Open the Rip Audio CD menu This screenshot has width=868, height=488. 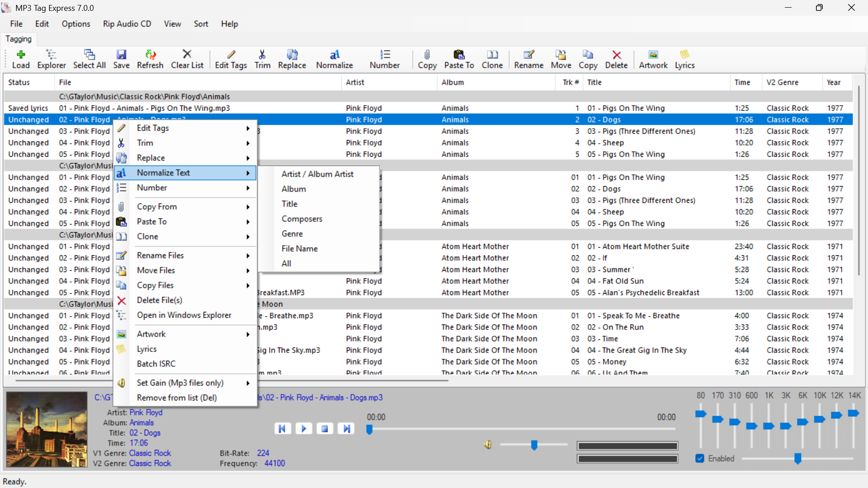pos(127,24)
